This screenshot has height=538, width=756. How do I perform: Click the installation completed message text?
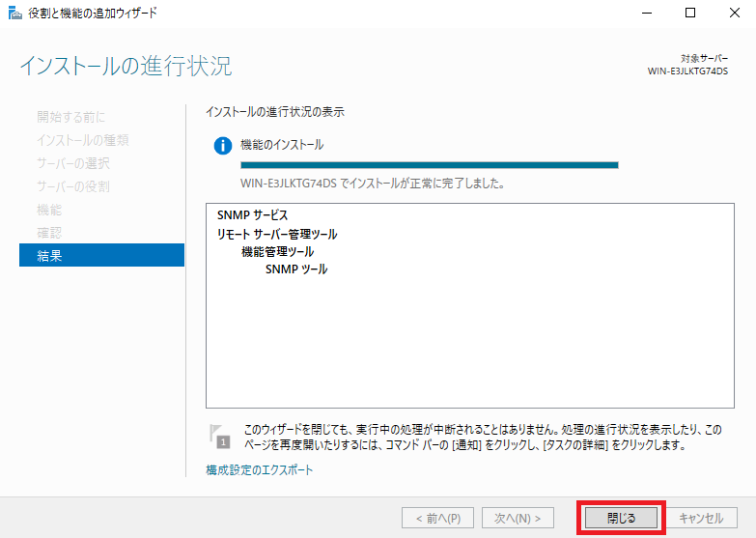[x=373, y=184]
